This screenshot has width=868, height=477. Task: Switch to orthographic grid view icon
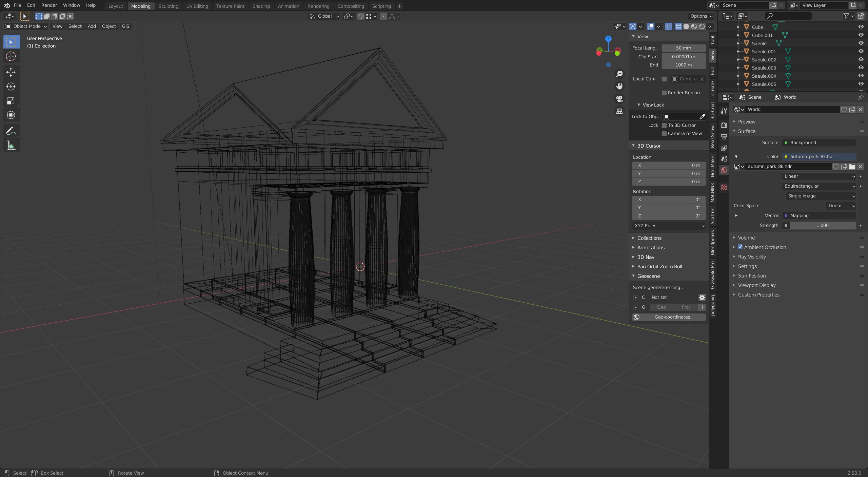pyautogui.click(x=619, y=111)
